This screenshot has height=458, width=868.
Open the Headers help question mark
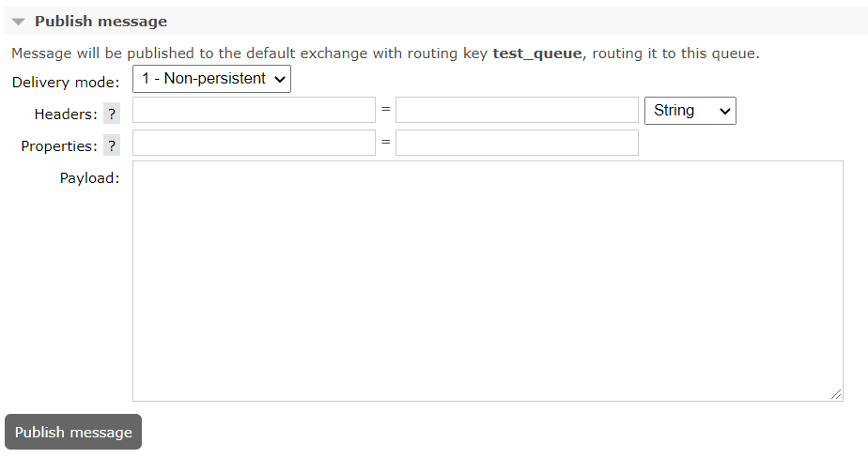(112, 114)
